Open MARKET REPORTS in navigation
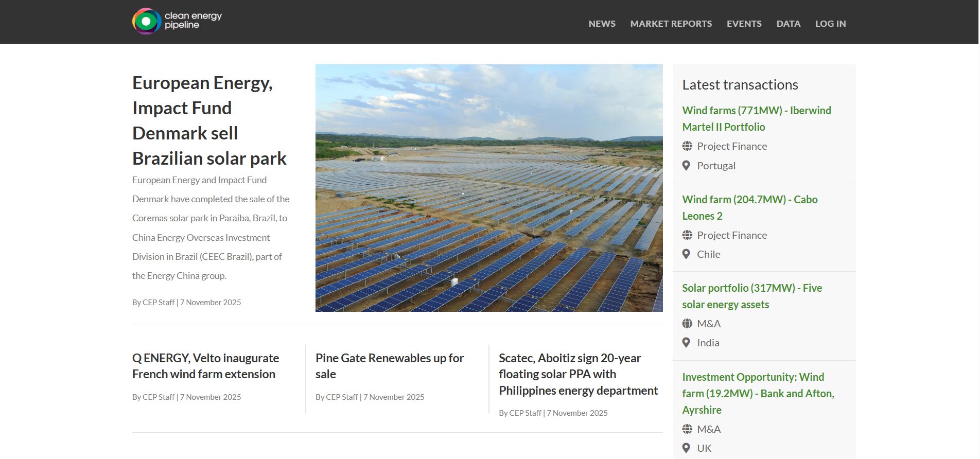980x459 pixels. click(x=671, y=24)
